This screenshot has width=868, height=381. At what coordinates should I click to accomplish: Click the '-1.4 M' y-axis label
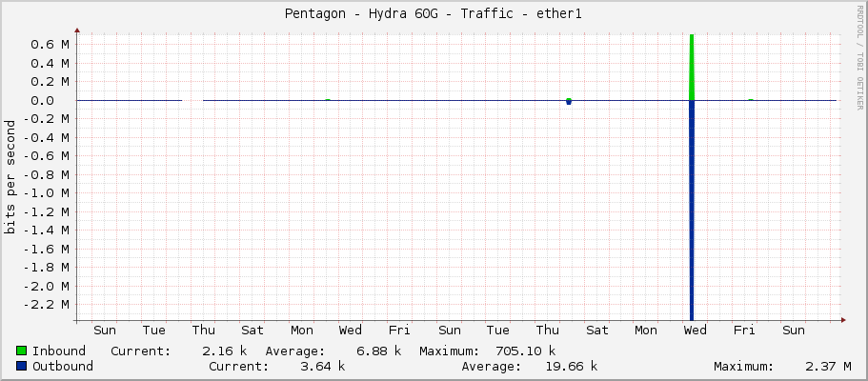(46, 231)
